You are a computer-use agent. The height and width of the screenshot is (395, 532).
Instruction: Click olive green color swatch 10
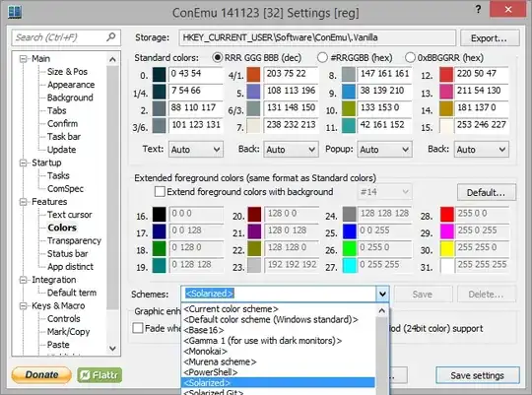tap(349, 109)
